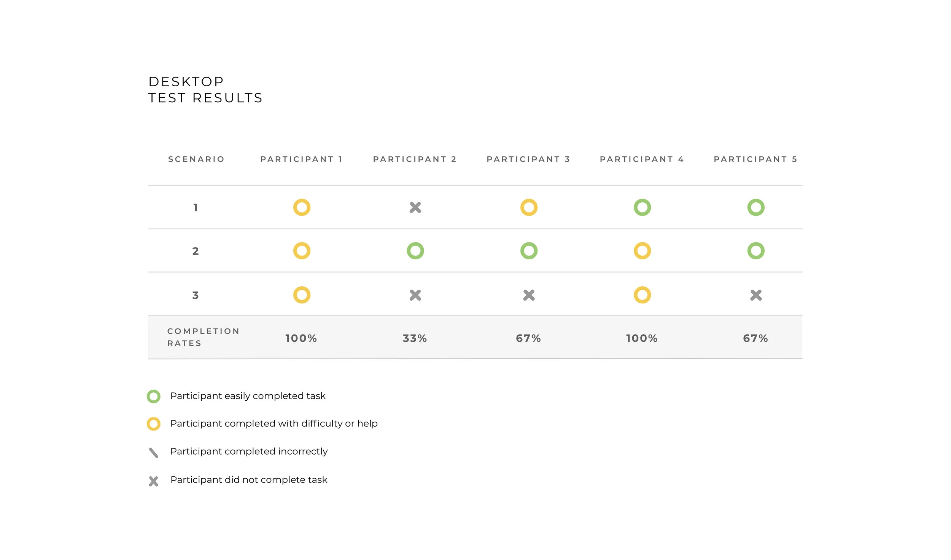
Task: Click Participant 4's 100% completion rate
Action: [x=642, y=338]
